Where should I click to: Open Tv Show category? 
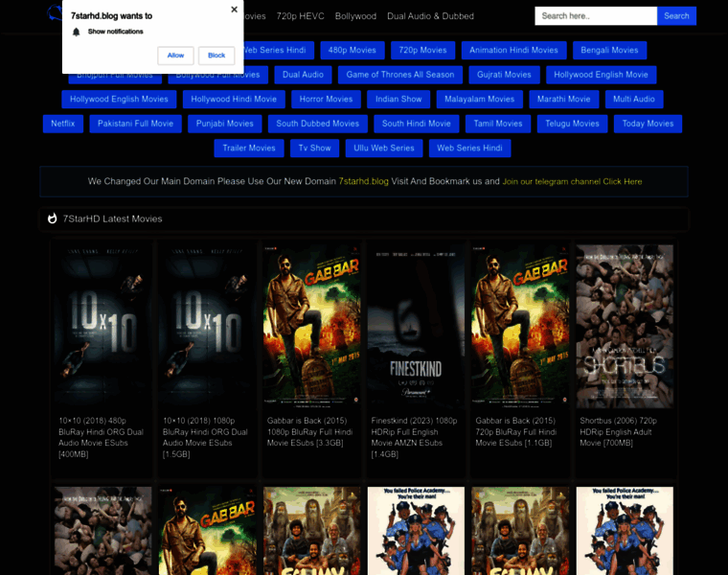315,149
